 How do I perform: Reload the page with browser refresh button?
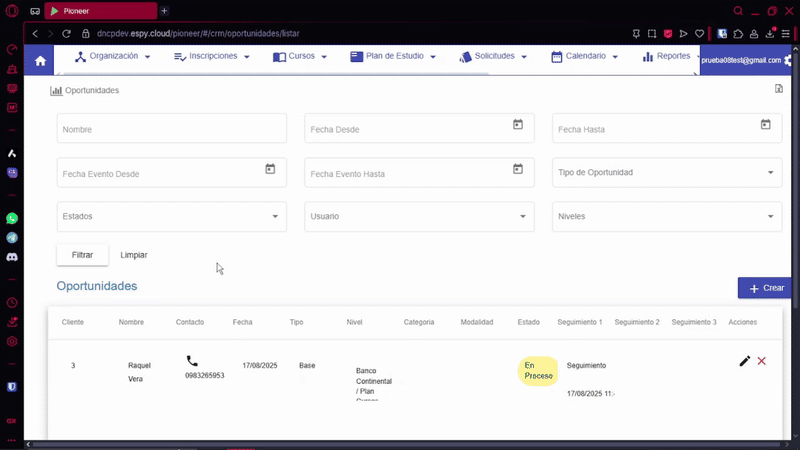pos(67,33)
